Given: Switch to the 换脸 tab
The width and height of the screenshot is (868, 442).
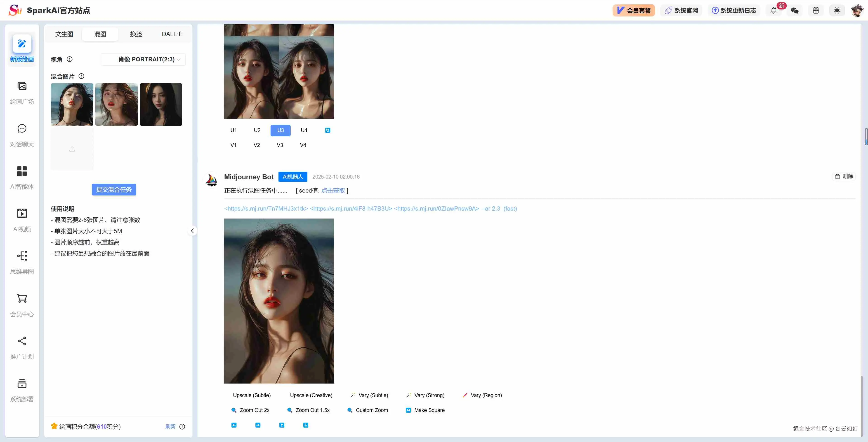Looking at the screenshot, I should click(136, 34).
